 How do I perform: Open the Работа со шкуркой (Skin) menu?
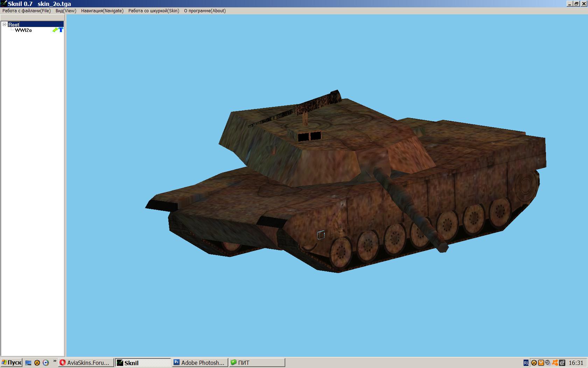[x=154, y=11]
